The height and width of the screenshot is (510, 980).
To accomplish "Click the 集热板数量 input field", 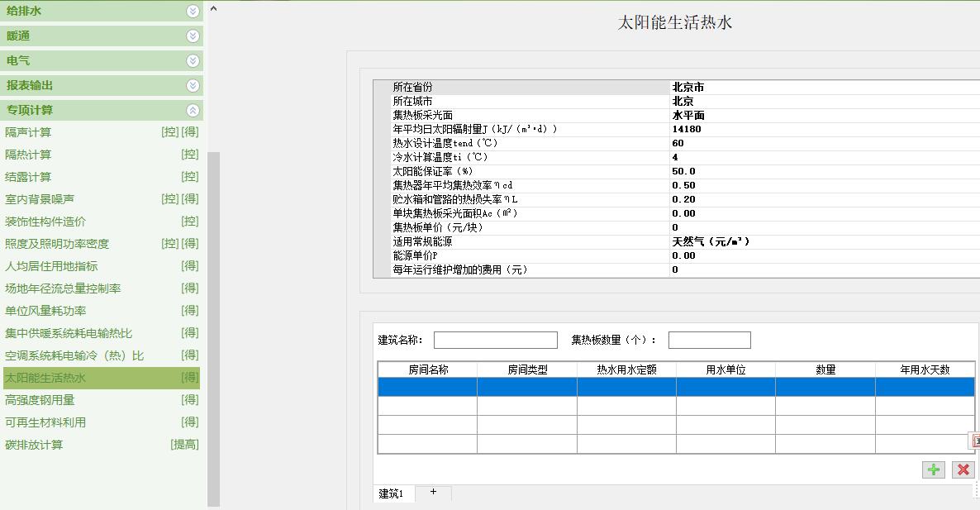I will pos(709,339).
